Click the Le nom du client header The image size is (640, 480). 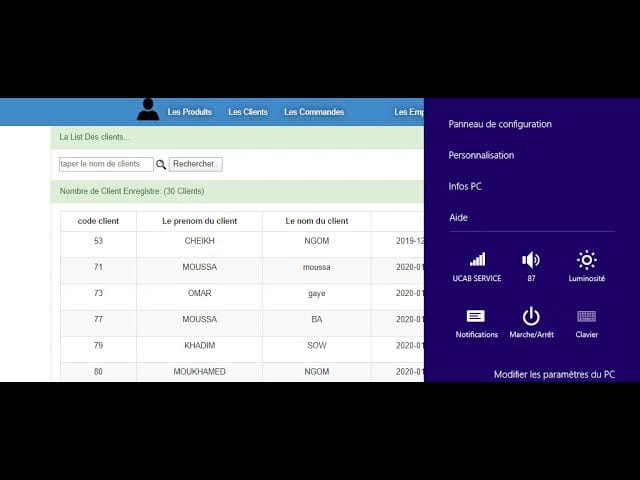317,221
